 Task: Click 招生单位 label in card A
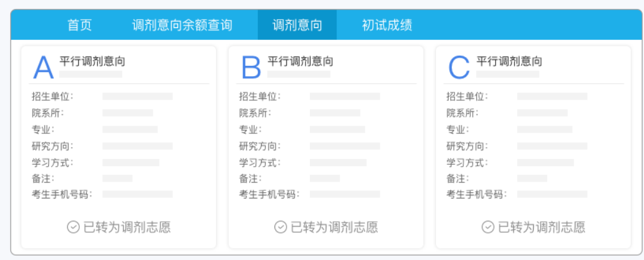tap(52, 96)
